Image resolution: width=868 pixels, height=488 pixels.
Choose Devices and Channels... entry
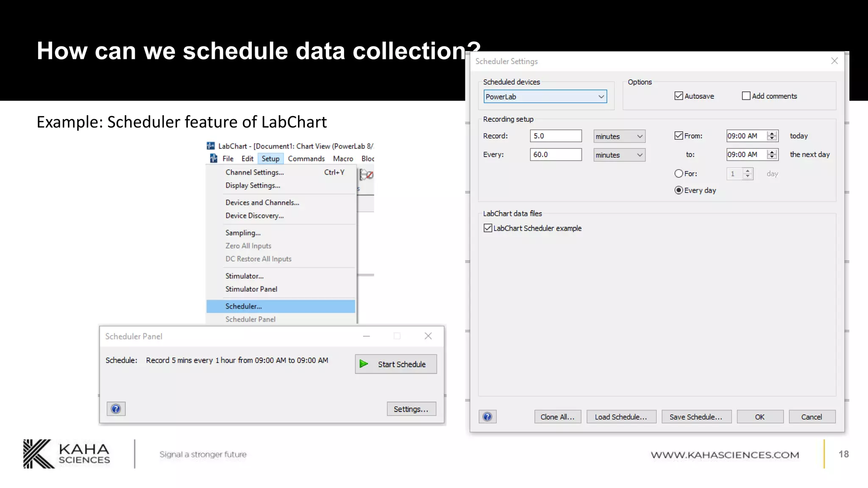click(281, 202)
